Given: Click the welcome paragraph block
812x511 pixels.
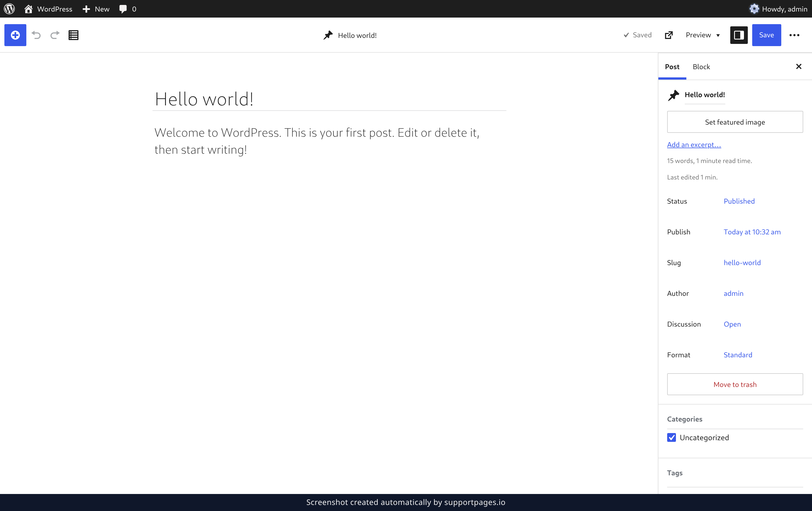Looking at the screenshot, I should 329,141.
